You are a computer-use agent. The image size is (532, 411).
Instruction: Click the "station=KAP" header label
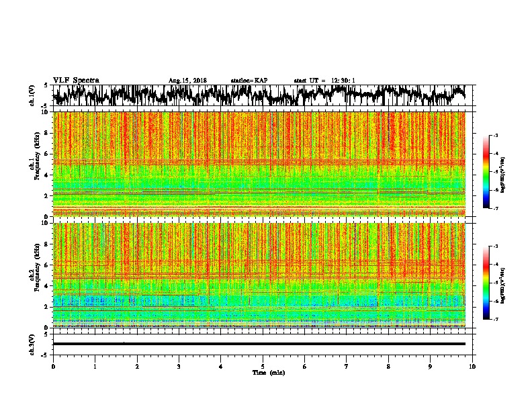(x=249, y=81)
